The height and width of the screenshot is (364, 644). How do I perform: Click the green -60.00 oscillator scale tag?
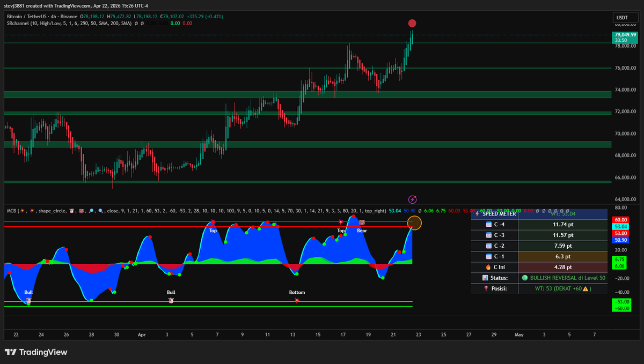620,308
